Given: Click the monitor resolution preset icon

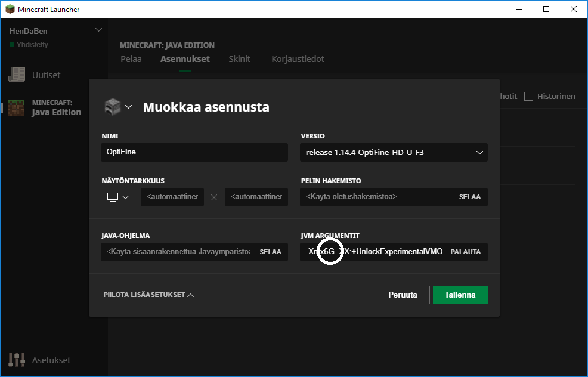Looking at the screenshot, I should click(113, 197).
